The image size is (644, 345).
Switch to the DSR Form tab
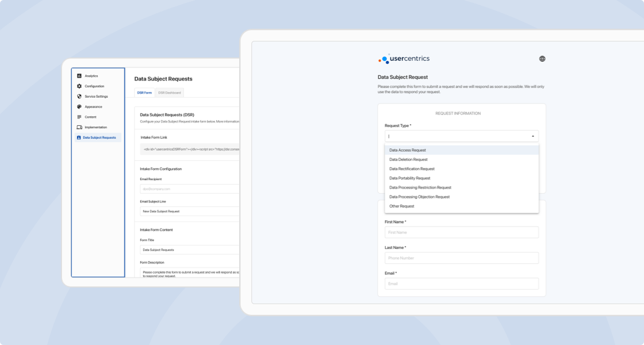(144, 93)
